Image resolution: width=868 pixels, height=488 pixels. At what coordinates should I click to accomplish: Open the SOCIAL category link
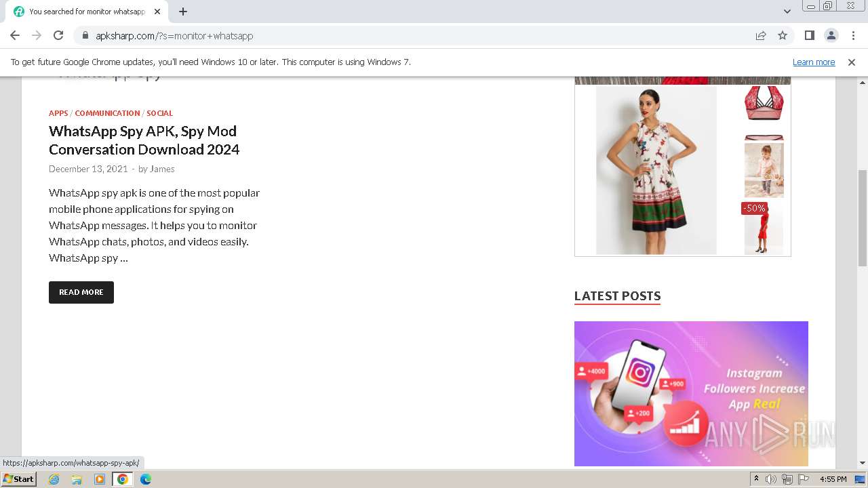pos(159,113)
